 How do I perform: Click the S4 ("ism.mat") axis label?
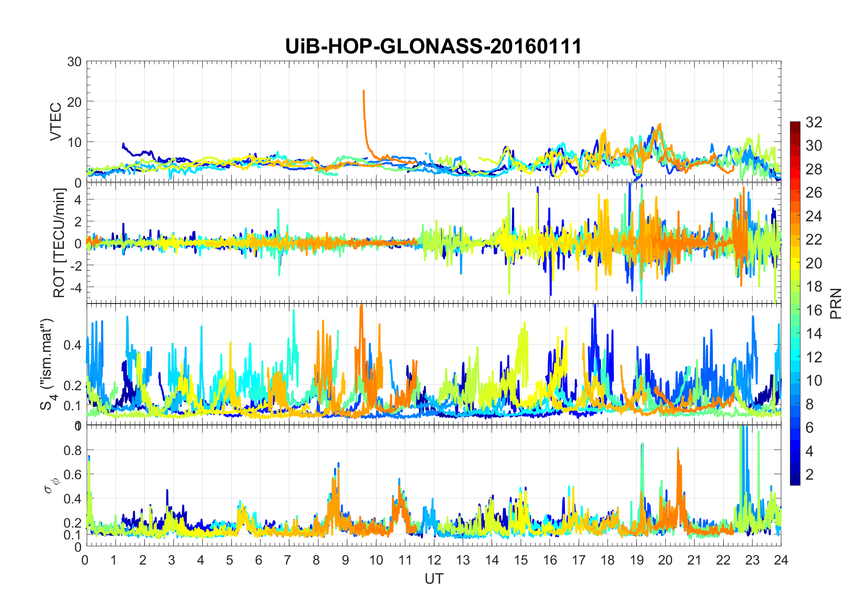[48, 364]
